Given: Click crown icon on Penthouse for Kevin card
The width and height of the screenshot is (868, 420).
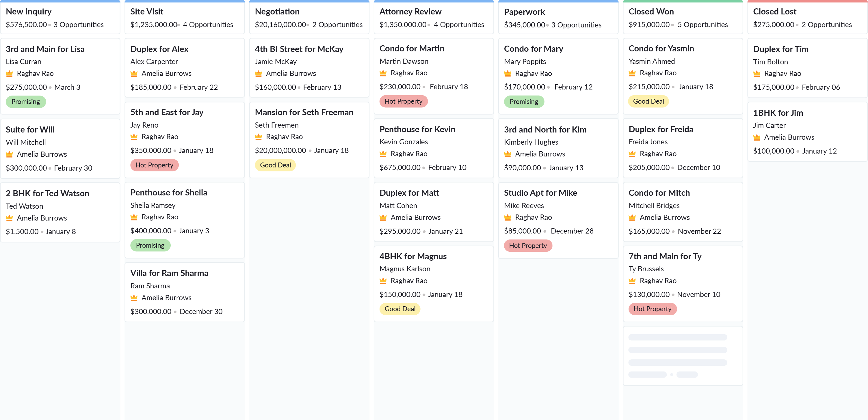Looking at the screenshot, I should (383, 154).
